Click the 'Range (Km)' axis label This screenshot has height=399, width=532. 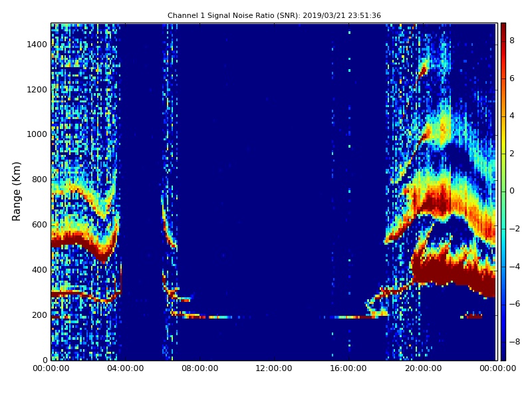16,192
